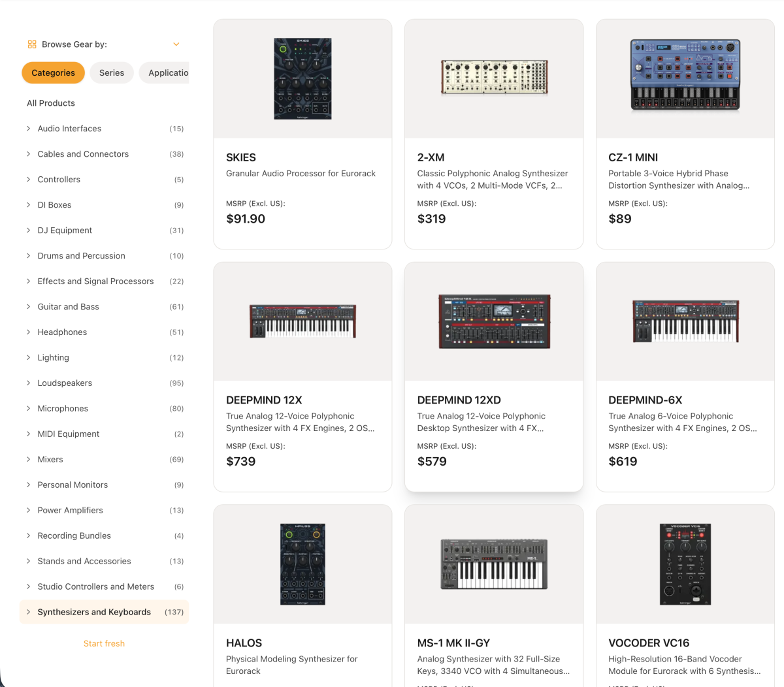Click the $91.90 price on SKIES
Screen dimensions: 784x687
click(x=246, y=219)
